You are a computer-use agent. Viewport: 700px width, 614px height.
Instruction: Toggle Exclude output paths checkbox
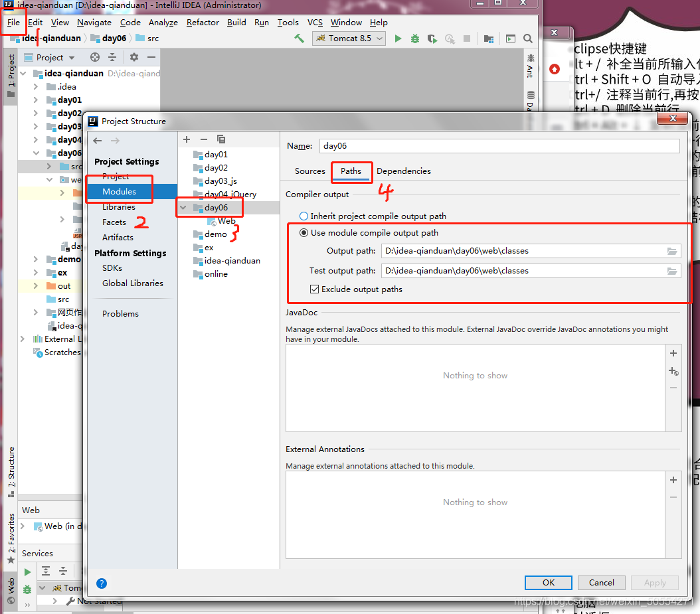tap(315, 289)
